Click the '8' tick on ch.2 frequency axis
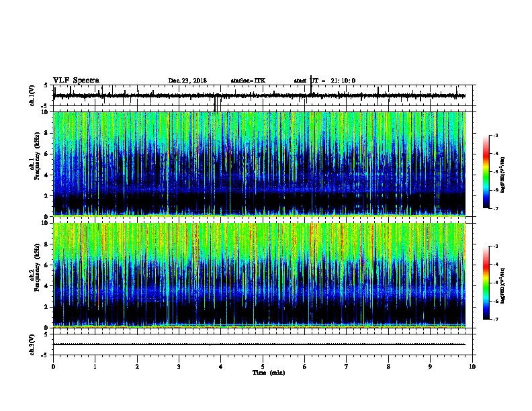This screenshot has height=411, width=532. coord(47,244)
